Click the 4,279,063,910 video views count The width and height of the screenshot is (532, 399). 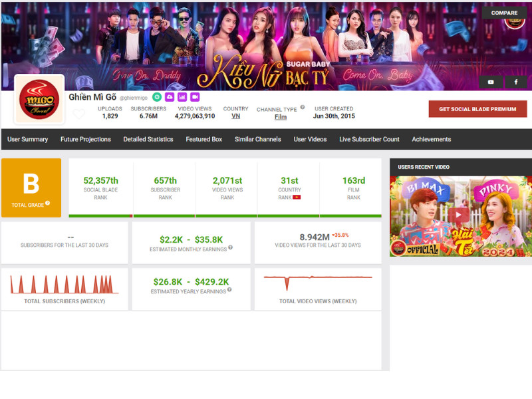click(x=195, y=116)
